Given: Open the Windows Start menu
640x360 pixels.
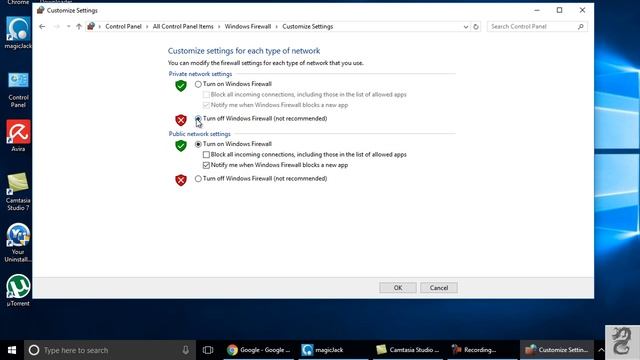Looking at the screenshot, I should point(12,350).
